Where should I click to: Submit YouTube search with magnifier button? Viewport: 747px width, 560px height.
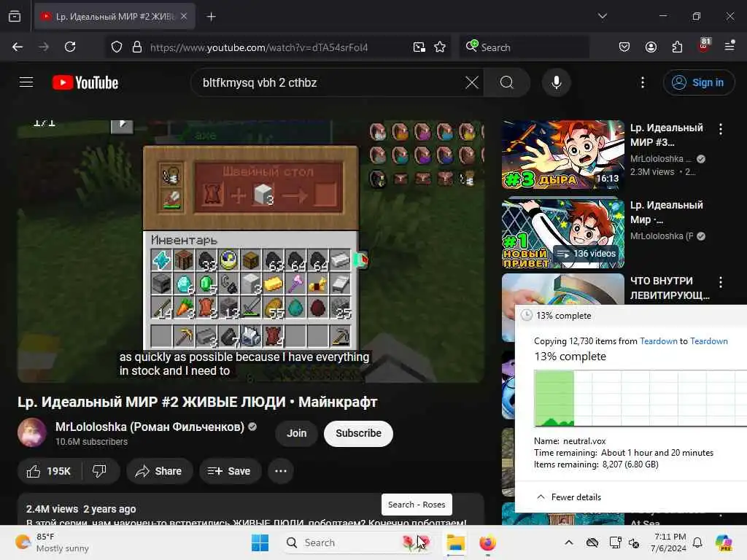(x=507, y=82)
